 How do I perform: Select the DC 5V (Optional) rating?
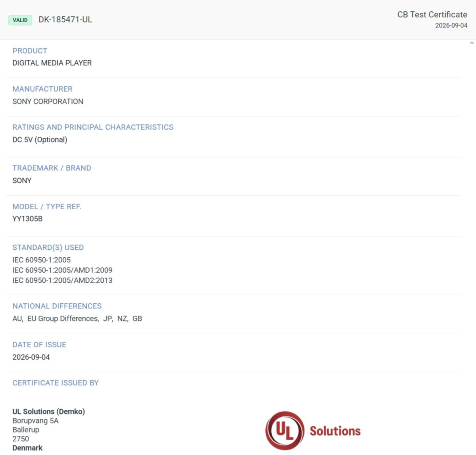coord(40,140)
